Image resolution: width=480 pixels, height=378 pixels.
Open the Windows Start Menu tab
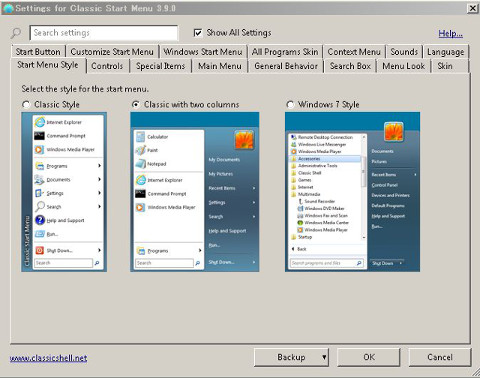coord(203,52)
